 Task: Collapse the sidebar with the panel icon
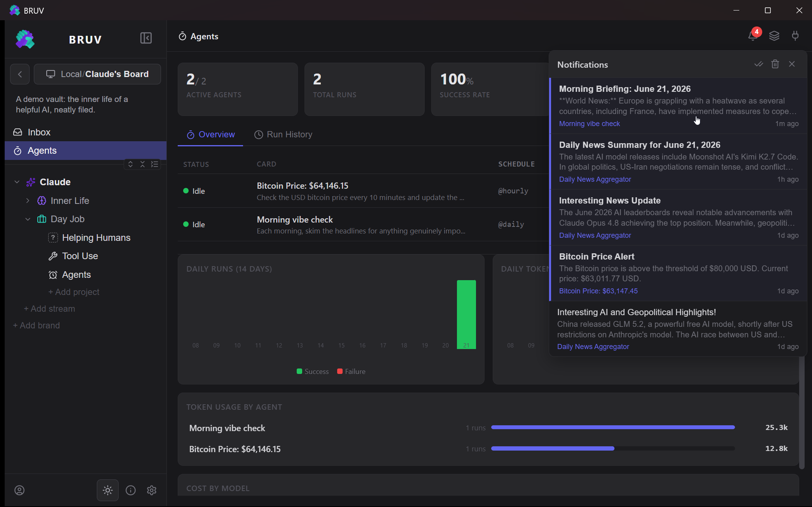(x=146, y=38)
